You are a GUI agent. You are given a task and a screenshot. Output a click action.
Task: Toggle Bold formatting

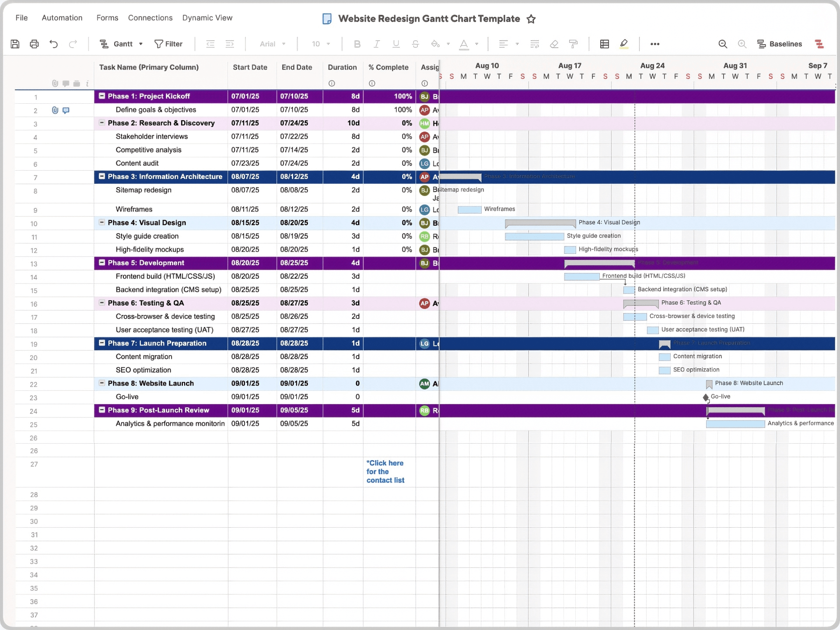coord(357,44)
